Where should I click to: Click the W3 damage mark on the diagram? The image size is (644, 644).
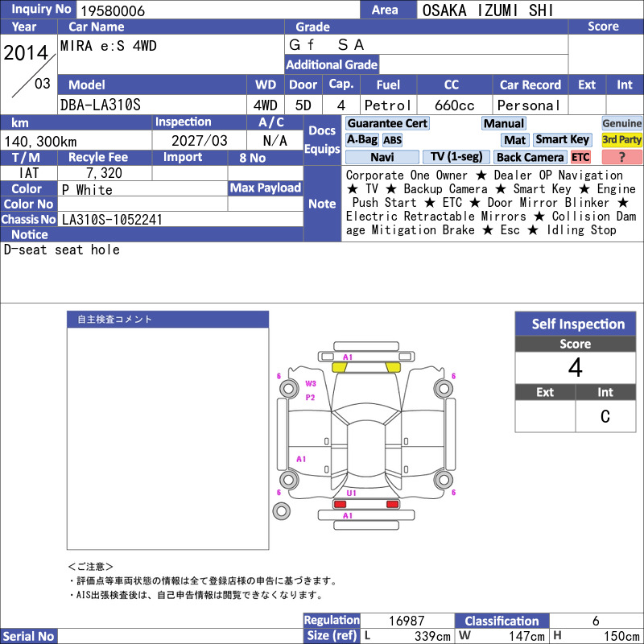tap(311, 384)
